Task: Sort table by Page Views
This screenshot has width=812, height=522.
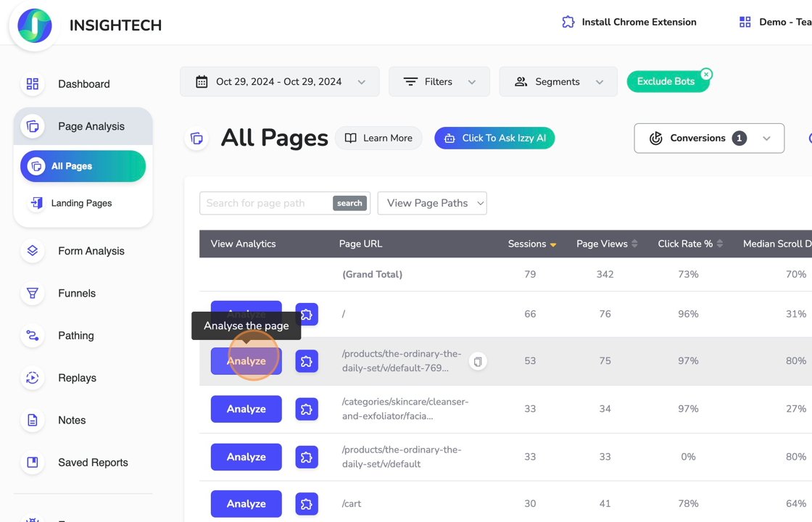Action: click(607, 244)
